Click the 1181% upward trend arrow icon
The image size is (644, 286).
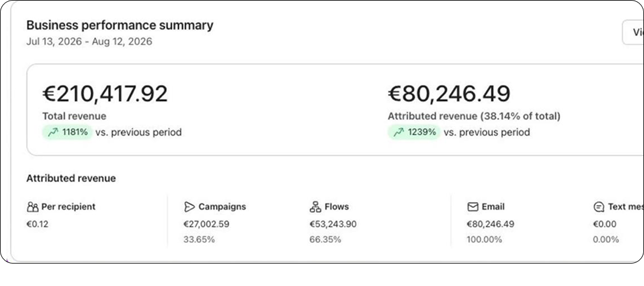coord(53,132)
